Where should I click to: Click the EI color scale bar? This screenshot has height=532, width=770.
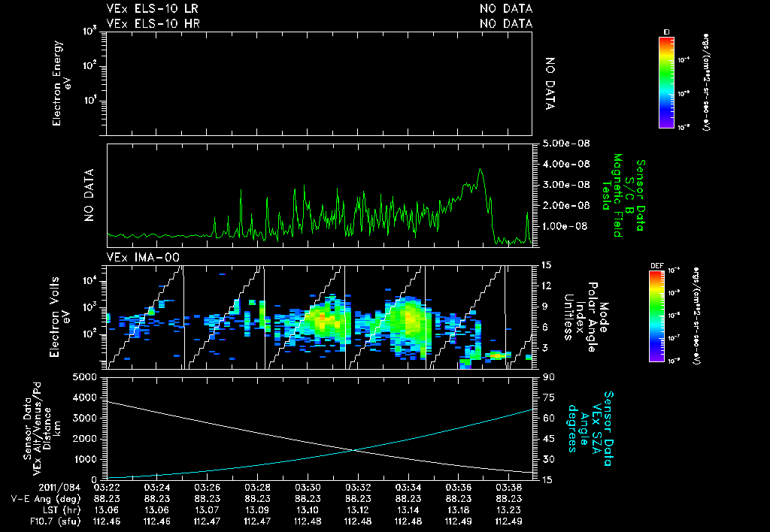click(666, 83)
